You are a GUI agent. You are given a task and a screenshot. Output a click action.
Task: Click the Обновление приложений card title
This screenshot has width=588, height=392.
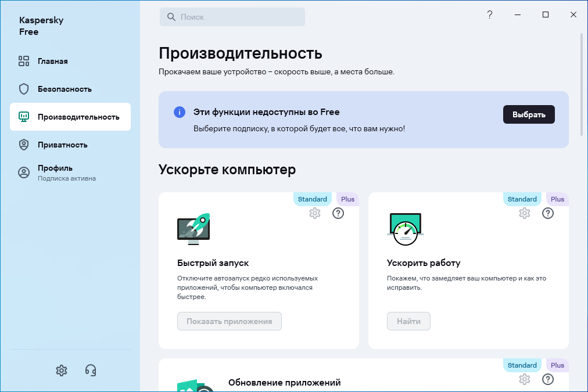(284, 383)
